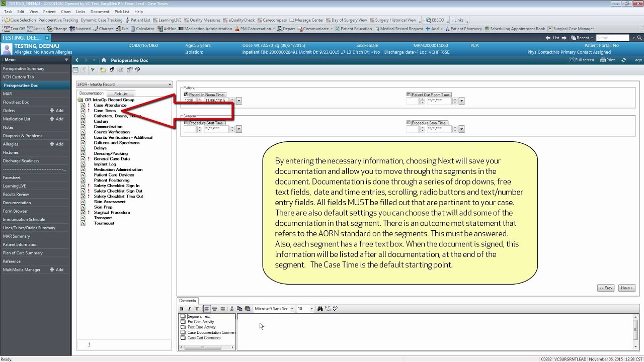This screenshot has height=362, width=644.
Task: Open the font size dropdown in Comments
Action: (311, 309)
